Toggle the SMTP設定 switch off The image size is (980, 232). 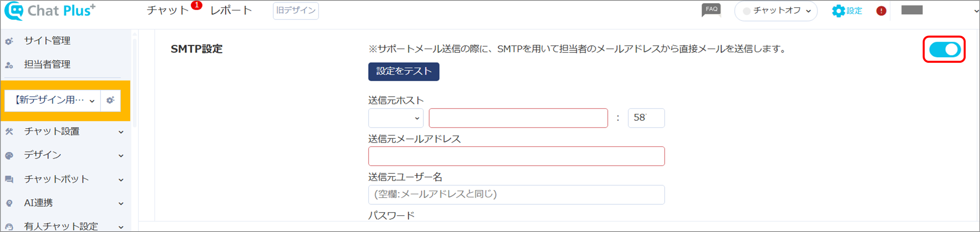[x=944, y=49]
